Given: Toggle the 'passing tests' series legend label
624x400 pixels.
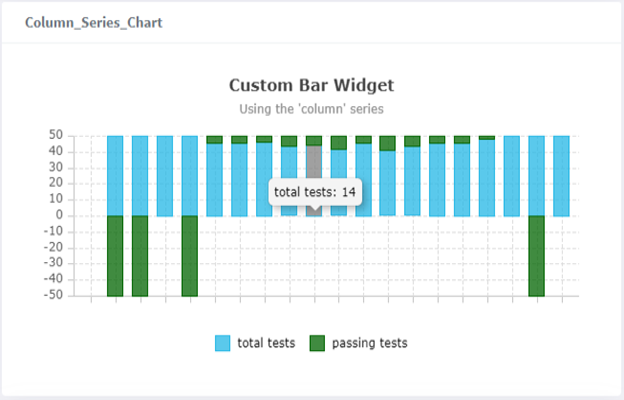Looking at the screenshot, I should pos(369,343).
